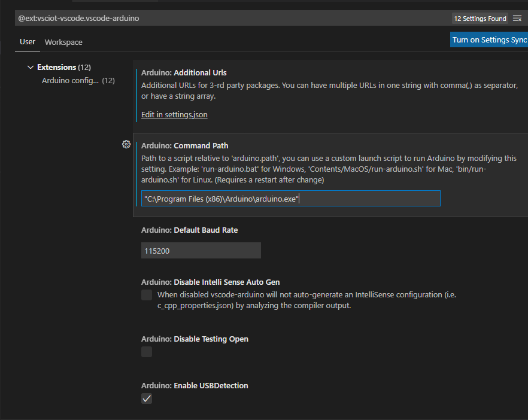Click 'Arduino: Disable Intelli Sense Auto Gen' title
Viewport: 528px width, 420px height.
click(211, 282)
